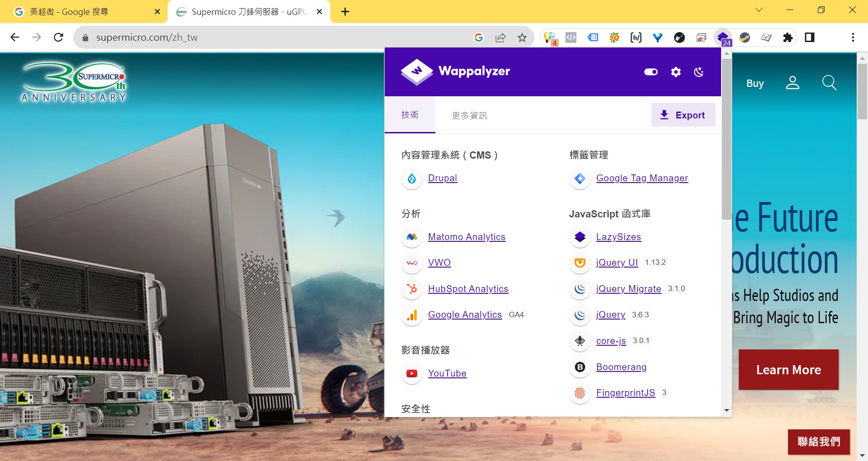
Task: Open Matomo Analytics link
Action: click(467, 237)
